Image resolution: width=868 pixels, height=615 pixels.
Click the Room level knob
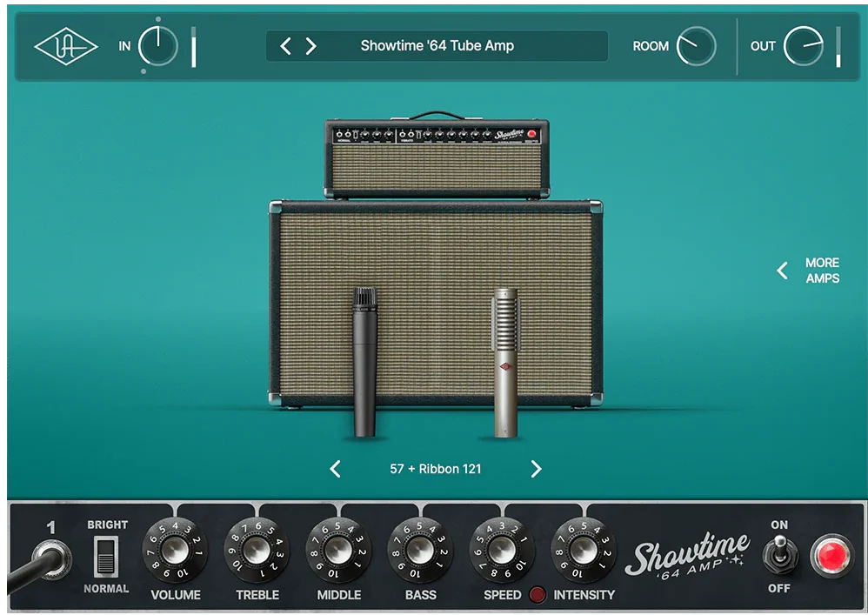696,46
